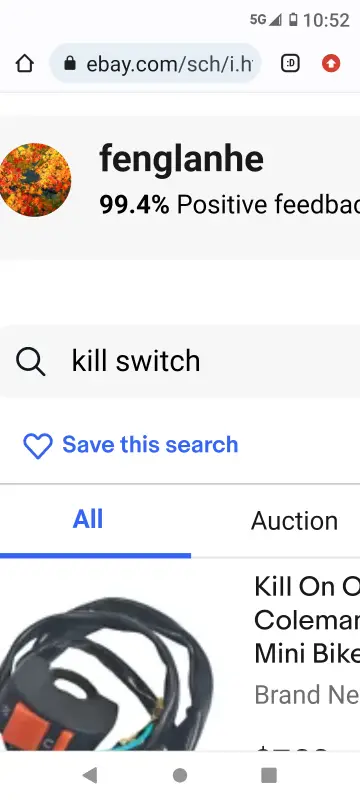Open the Kill On Coleman Mini Bike listing title
The image size is (360, 800).
(307, 620)
